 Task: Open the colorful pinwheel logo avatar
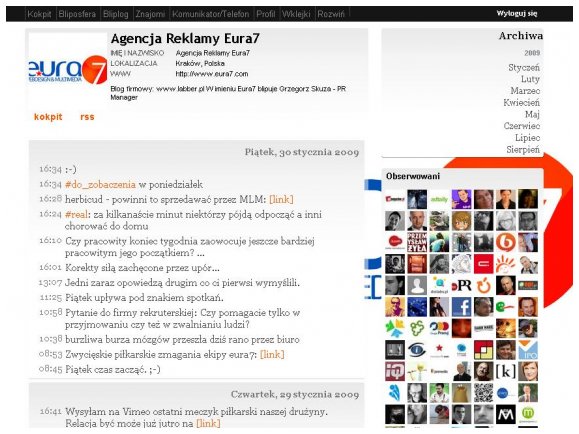pyautogui.click(x=395, y=328)
